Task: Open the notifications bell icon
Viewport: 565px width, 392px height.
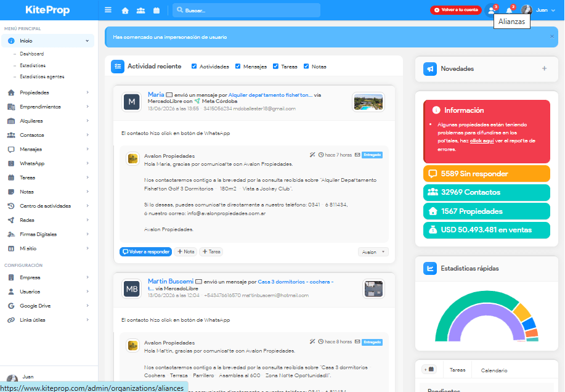Action: click(x=510, y=10)
